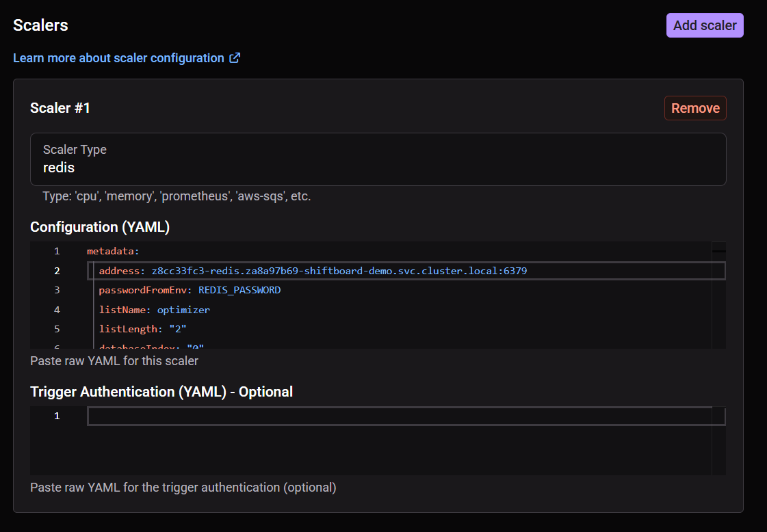Click the Configuration (YAML) label
767x532 pixels.
point(100,228)
